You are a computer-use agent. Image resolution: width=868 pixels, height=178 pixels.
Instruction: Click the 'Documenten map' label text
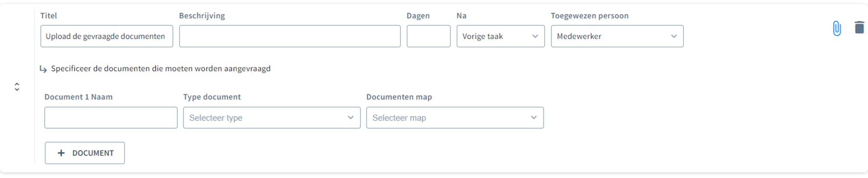pos(399,97)
